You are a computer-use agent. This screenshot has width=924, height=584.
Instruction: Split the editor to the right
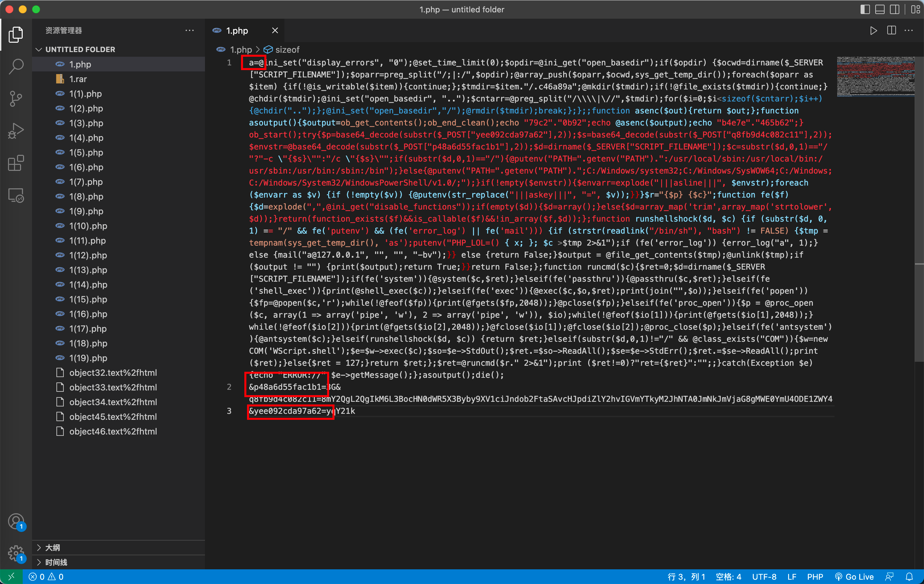pyautogui.click(x=891, y=30)
